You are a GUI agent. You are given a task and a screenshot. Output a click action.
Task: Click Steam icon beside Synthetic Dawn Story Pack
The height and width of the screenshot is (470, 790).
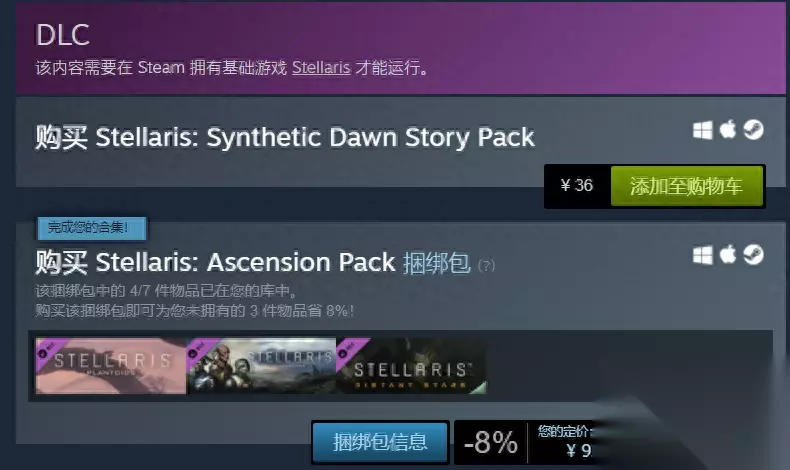(x=753, y=129)
